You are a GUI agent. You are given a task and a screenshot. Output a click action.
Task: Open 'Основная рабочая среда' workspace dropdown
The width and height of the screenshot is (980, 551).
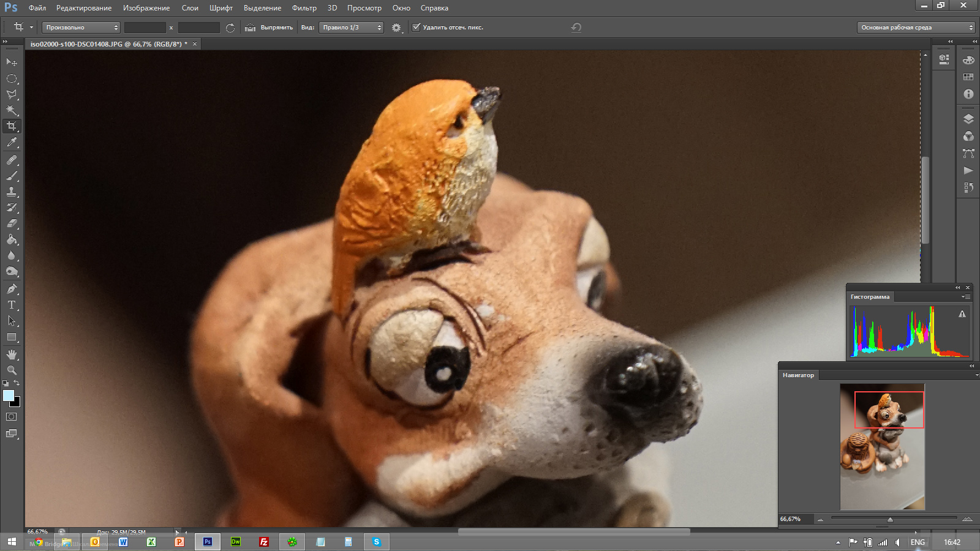click(x=916, y=28)
